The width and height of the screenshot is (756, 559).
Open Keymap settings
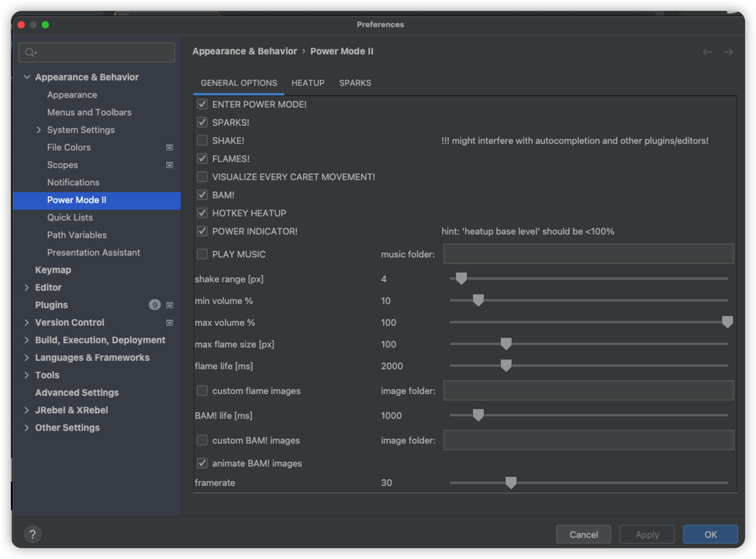point(53,270)
